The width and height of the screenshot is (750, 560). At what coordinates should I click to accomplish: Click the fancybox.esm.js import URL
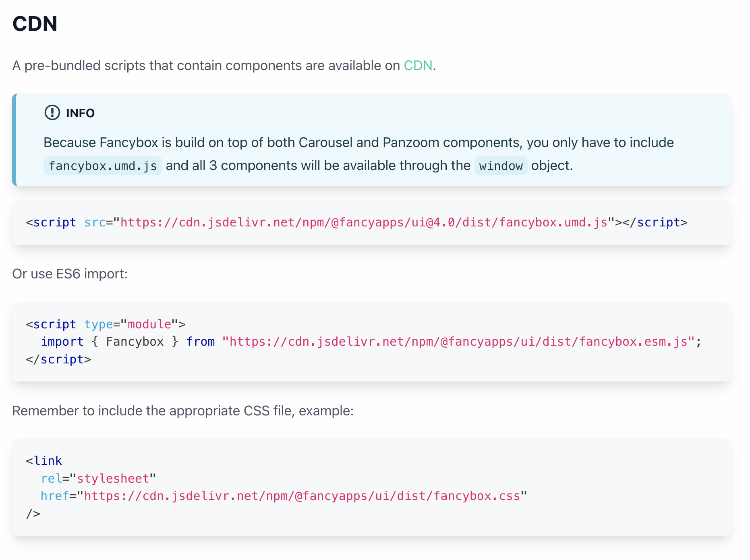458,342
